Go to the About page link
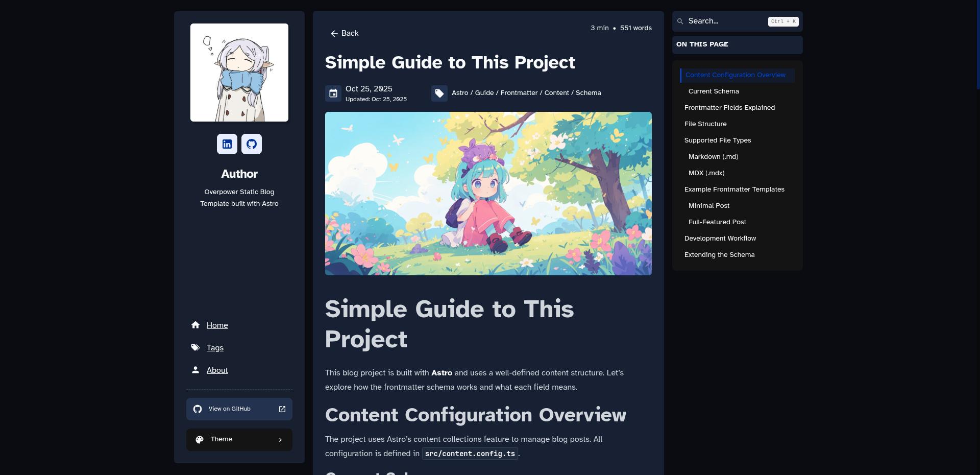980x475 pixels. (217, 370)
